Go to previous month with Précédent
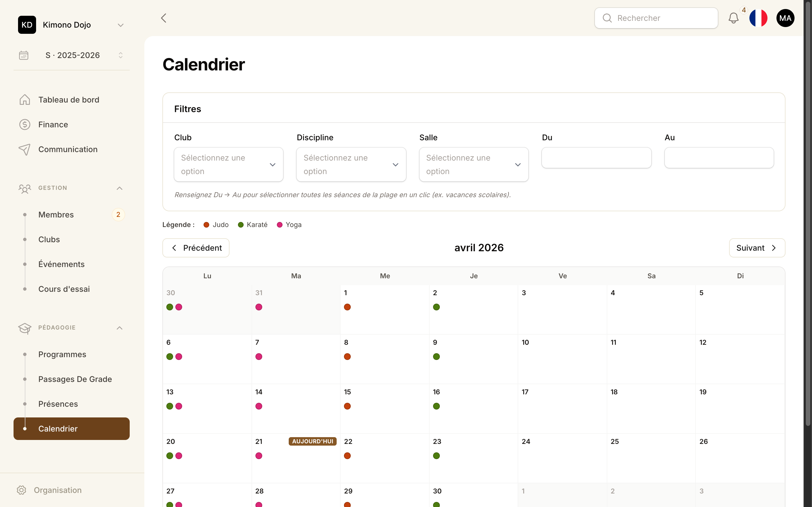The width and height of the screenshot is (812, 507). point(196,248)
